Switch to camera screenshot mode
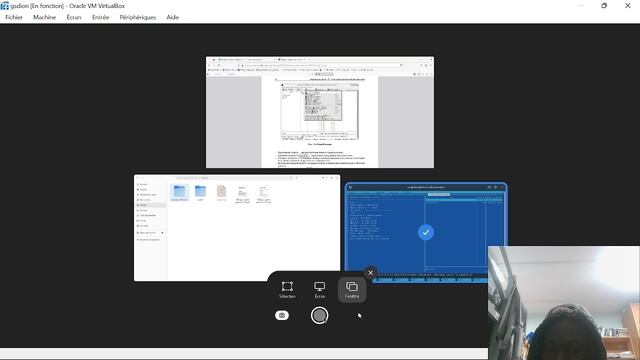Image resolution: width=640 pixels, height=360 pixels. pos(282,316)
